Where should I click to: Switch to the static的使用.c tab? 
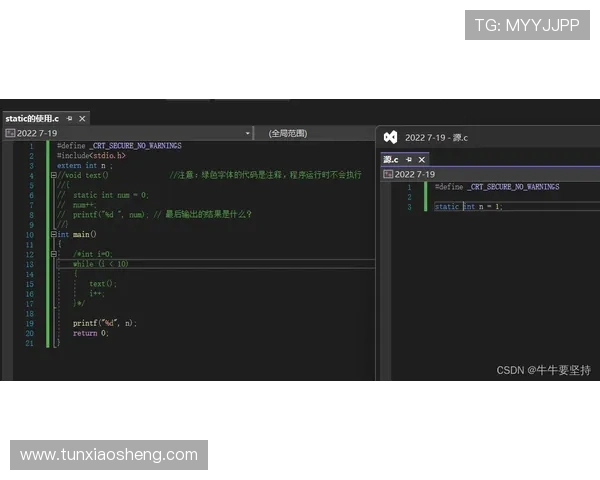point(32,119)
